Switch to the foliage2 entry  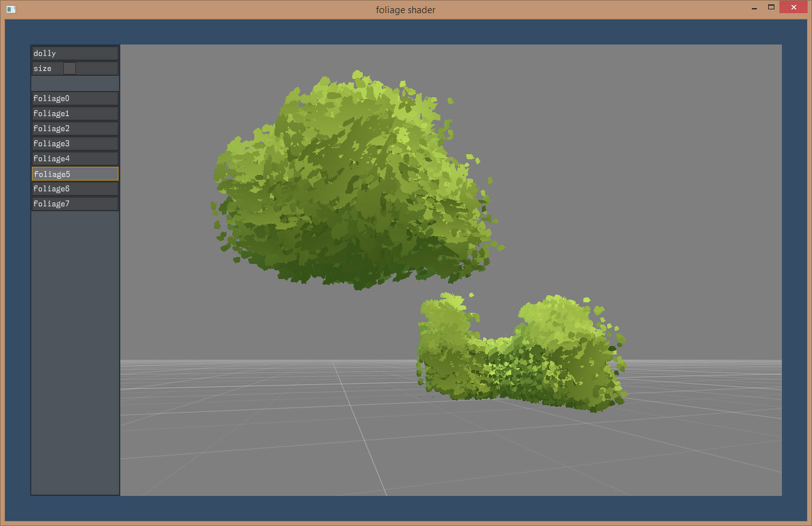pos(75,129)
